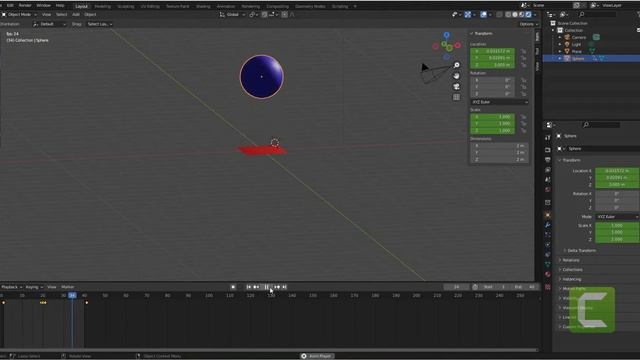Open the Output properties tab icon
The width and height of the screenshot is (640, 360).
pos(548,160)
